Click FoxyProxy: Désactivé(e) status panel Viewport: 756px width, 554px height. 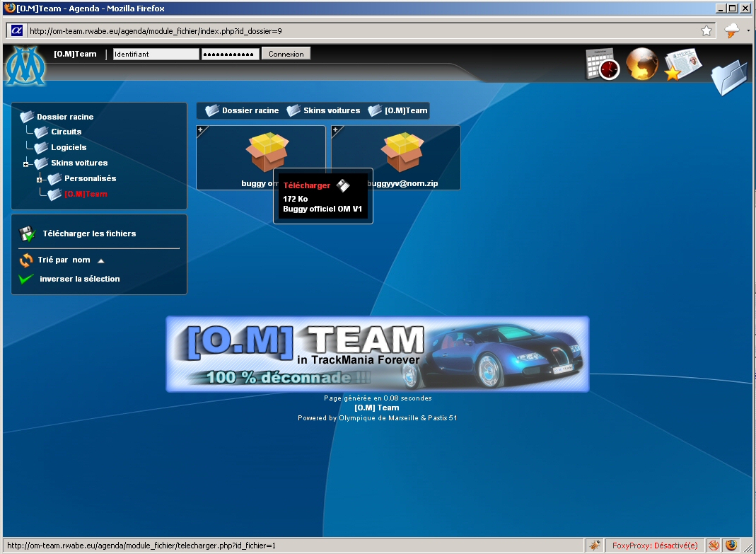pos(655,546)
